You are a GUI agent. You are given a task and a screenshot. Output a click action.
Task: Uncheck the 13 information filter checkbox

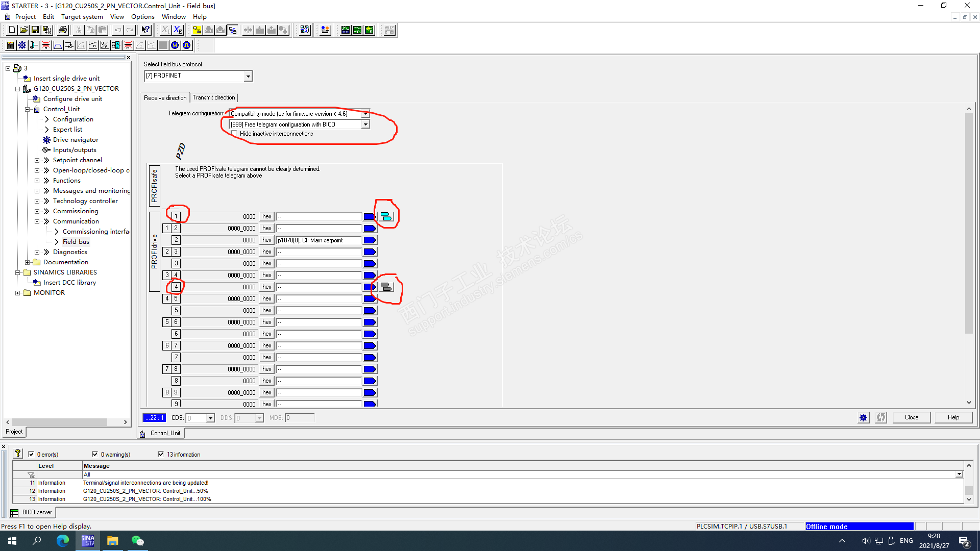161,454
